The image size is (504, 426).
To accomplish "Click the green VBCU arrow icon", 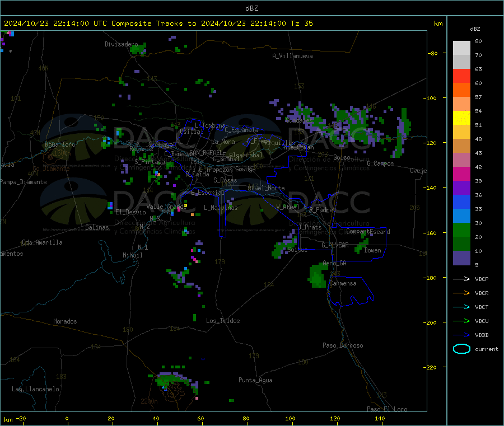I will 461,321.
